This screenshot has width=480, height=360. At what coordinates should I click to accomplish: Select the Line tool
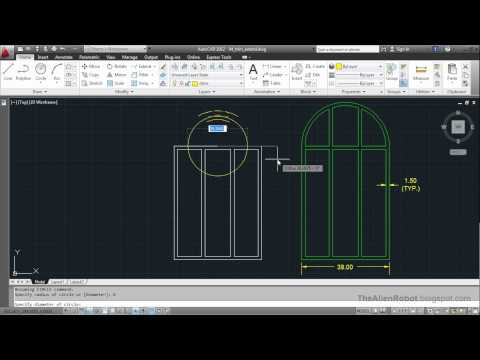[x=8, y=71]
